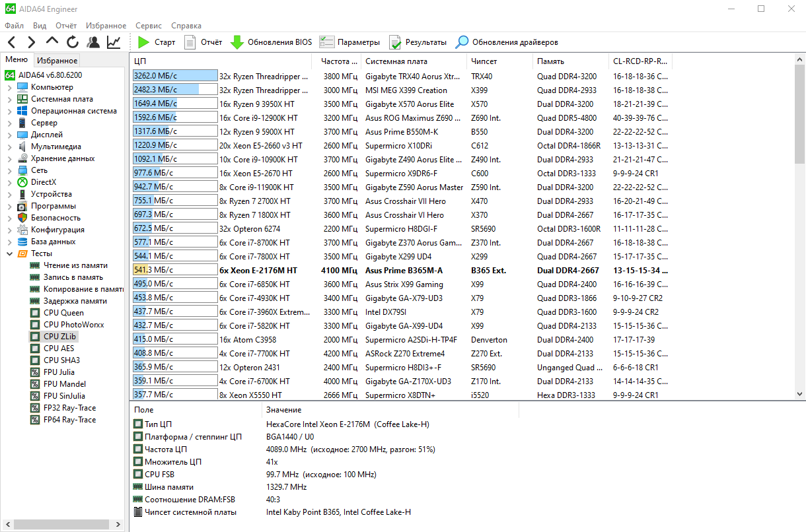Select the Безопасность shield icon

22,218
